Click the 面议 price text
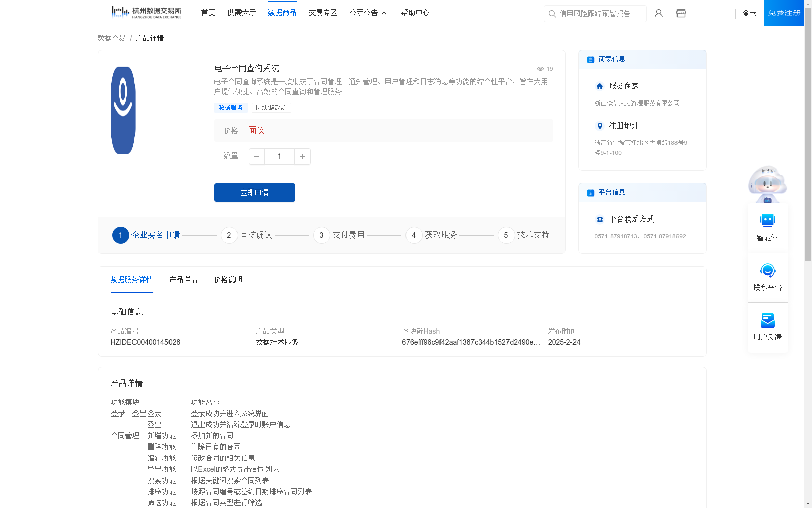Screen dimensions: 812x508 (x=257, y=131)
